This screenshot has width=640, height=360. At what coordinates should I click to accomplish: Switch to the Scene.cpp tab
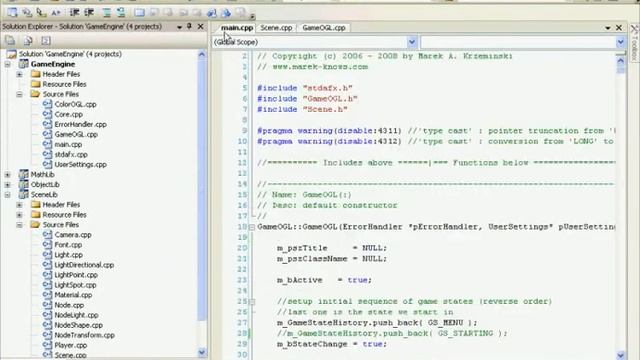[x=276, y=28]
